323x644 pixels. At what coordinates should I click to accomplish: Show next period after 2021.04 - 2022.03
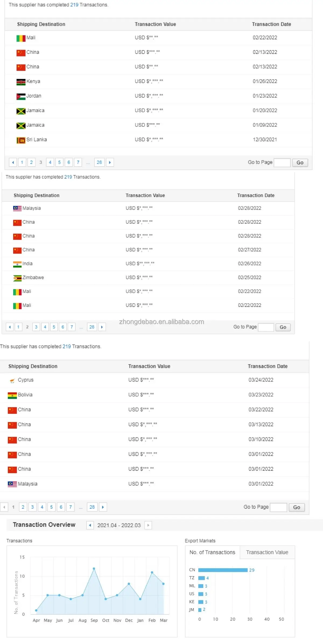[148, 525]
